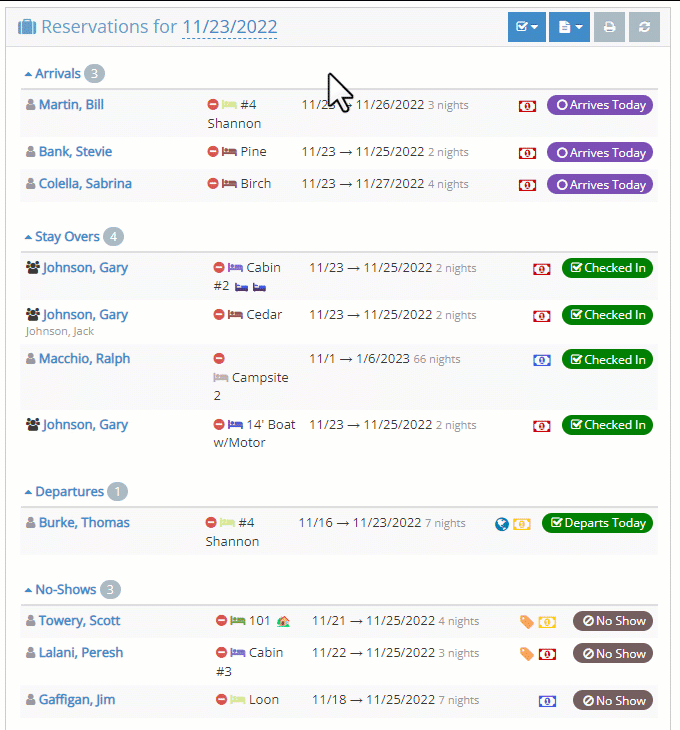
Task: Click the print reservations icon
Action: (609, 27)
